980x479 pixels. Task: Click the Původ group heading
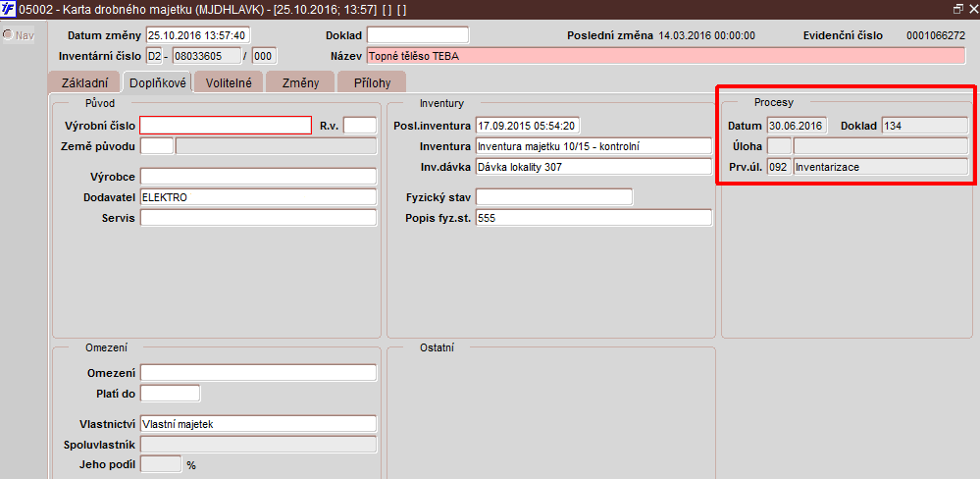pos(100,103)
